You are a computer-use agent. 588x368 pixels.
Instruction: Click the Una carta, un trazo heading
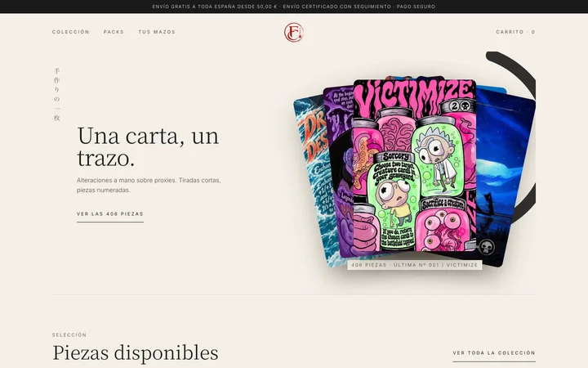point(148,146)
